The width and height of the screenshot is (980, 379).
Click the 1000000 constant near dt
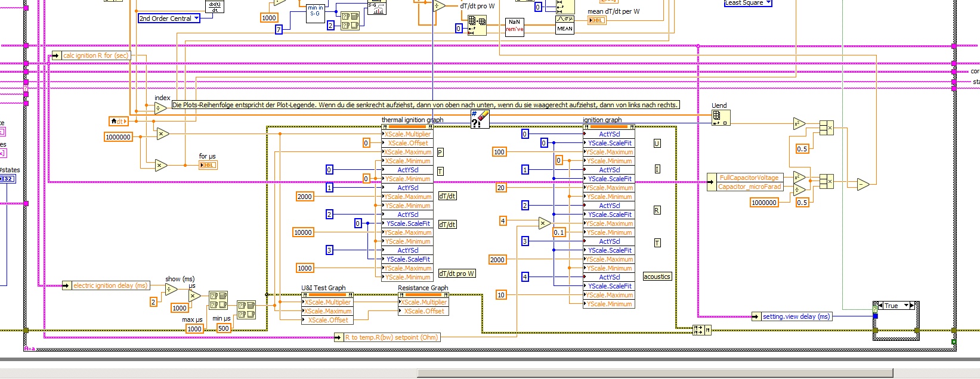click(x=119, y=137)
